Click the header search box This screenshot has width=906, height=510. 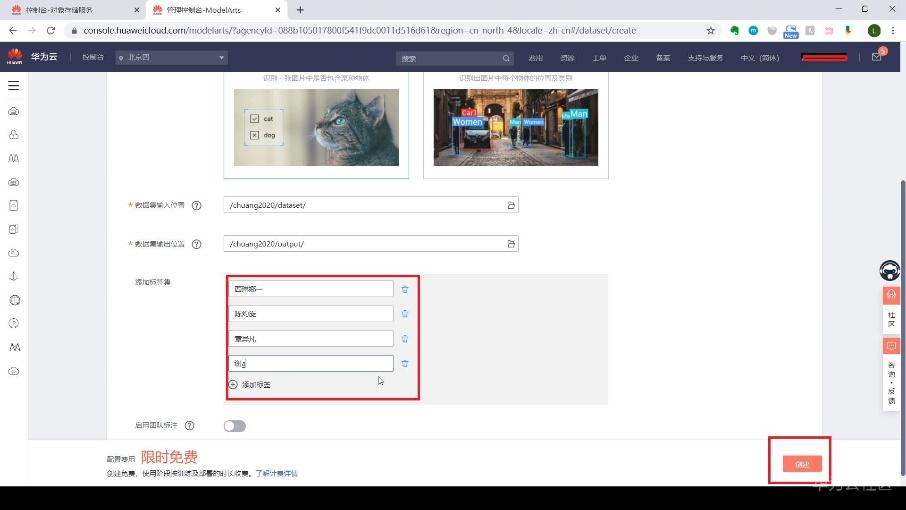[454, 58]
